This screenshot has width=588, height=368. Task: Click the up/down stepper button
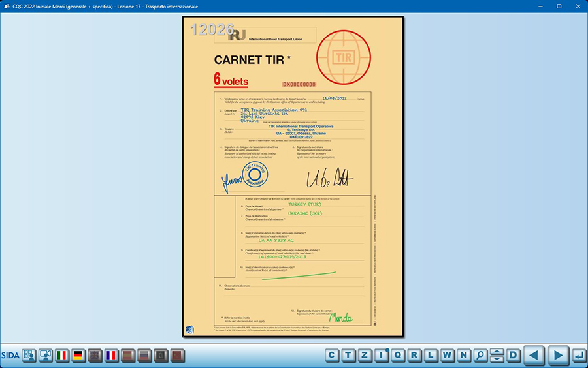click(497, 356)
